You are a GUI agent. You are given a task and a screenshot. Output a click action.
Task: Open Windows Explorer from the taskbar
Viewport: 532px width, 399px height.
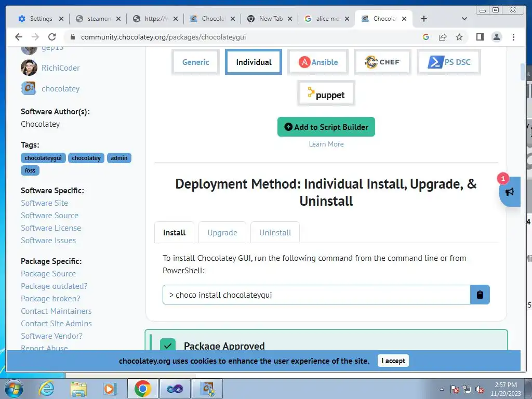(78, 389)
